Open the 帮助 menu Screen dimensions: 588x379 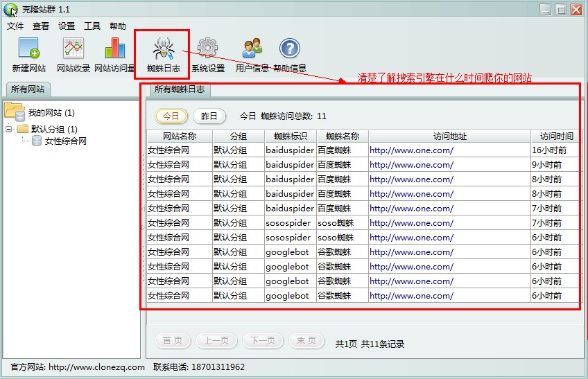pos(118,26)
